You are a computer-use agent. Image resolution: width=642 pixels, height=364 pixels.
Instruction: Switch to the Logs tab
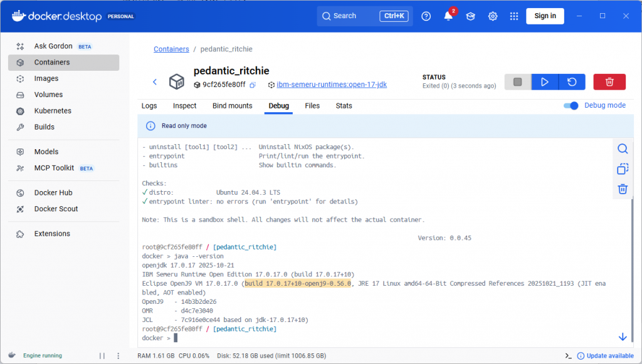149,106
